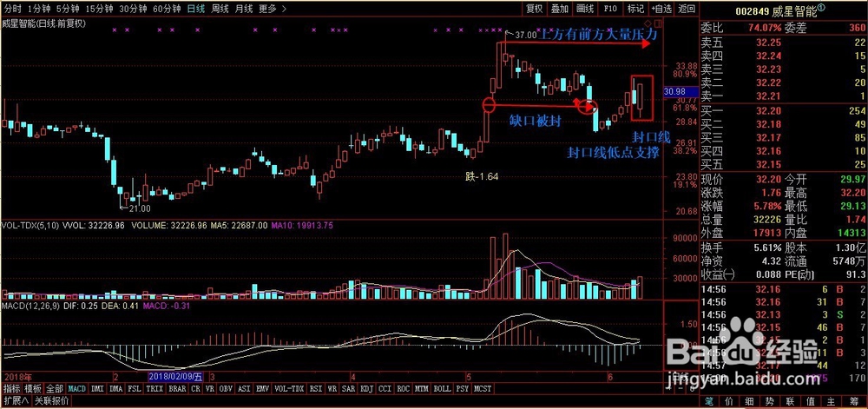
Task: Open the 模板 template tab
Action: [34, 388]
